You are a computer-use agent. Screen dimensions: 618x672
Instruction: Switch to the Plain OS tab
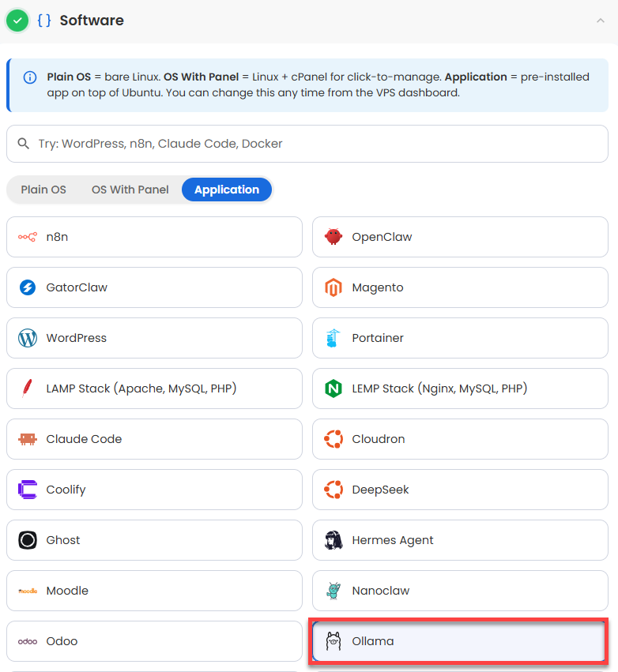pyautogui.click(x=43, y=190)
